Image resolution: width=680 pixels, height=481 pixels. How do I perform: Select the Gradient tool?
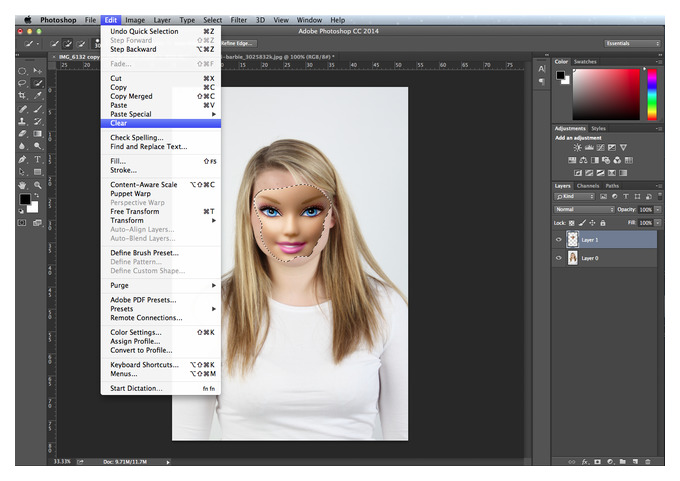[x=38, y=134]
